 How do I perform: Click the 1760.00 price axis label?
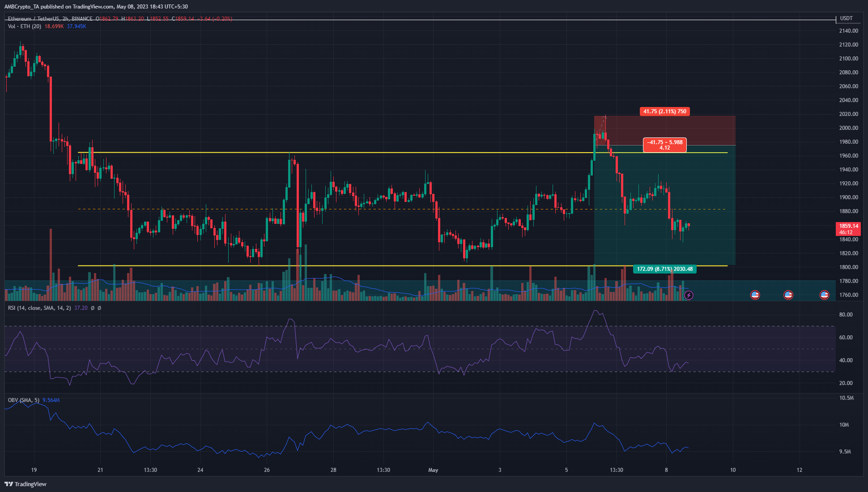[x=849, y=295]
